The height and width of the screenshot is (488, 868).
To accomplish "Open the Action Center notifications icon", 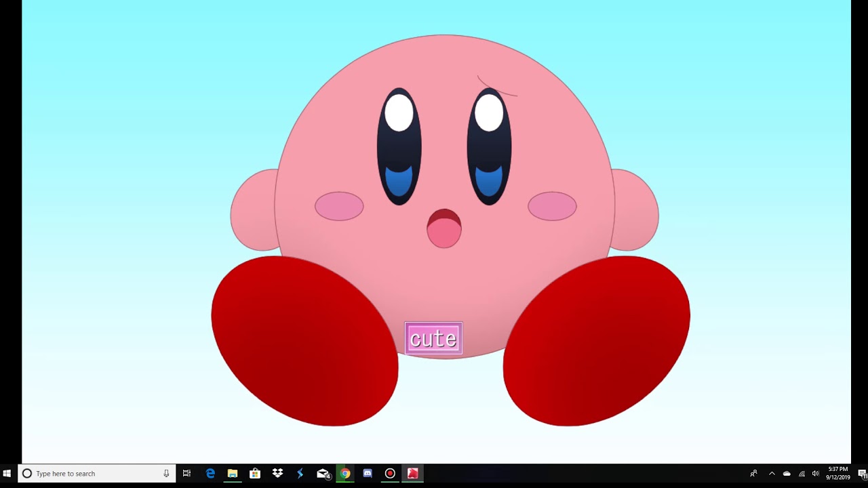I will (862, 474).
